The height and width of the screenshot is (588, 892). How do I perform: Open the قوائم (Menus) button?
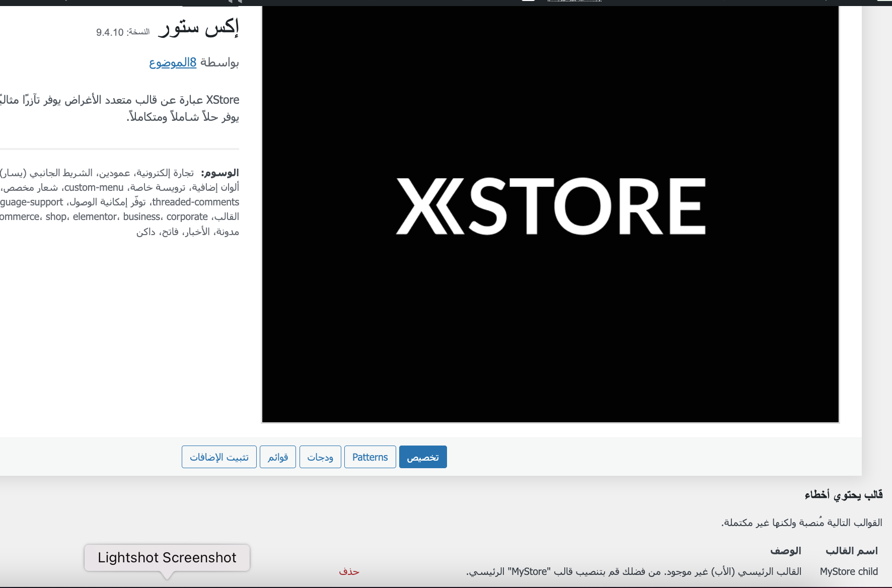tap(278, 457)
